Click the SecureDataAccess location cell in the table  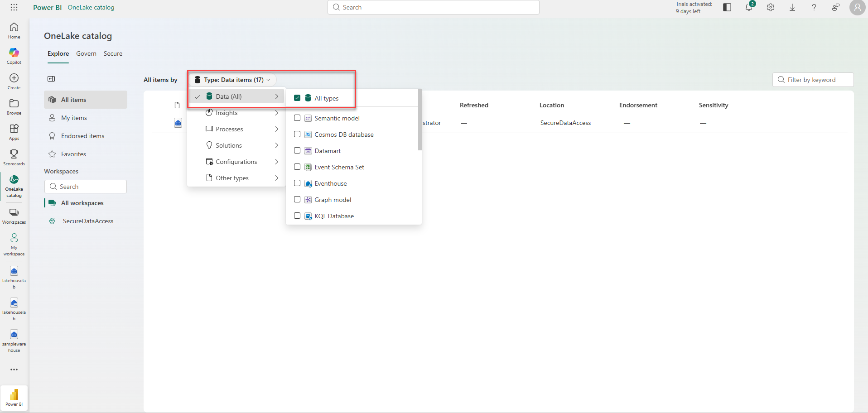pyautogui.click(x=565, y=123)
